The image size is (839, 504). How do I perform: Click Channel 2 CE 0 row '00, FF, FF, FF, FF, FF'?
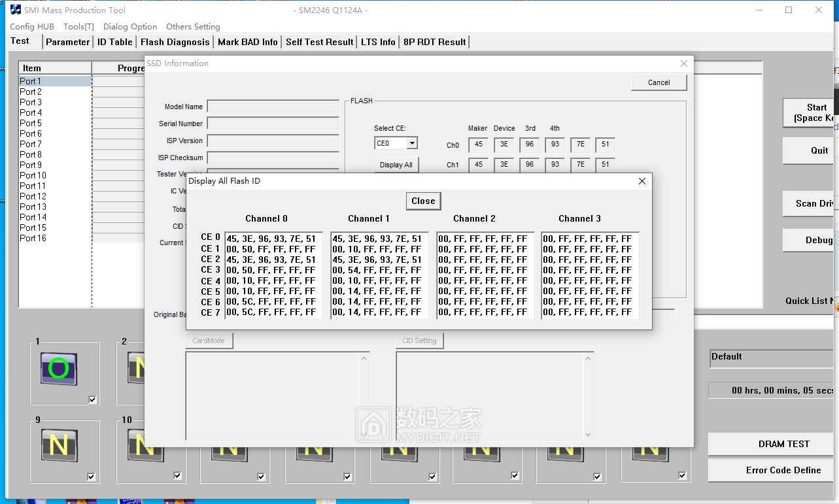[483, 239]
